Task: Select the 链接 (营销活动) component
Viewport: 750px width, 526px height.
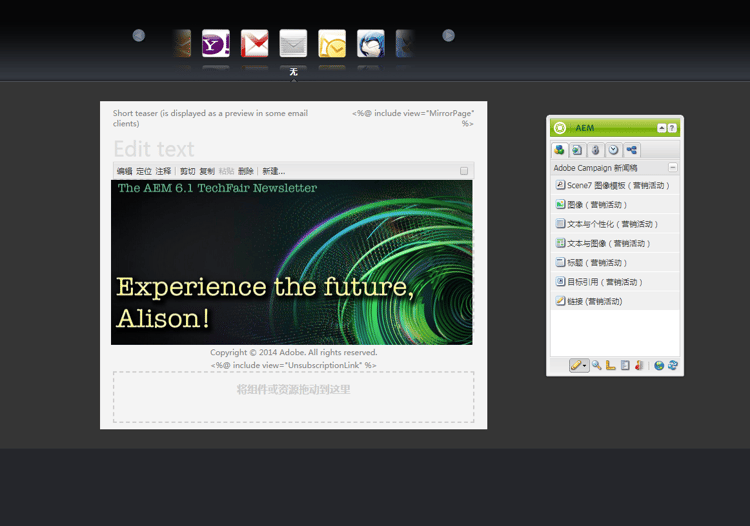Action: [615, 301]
